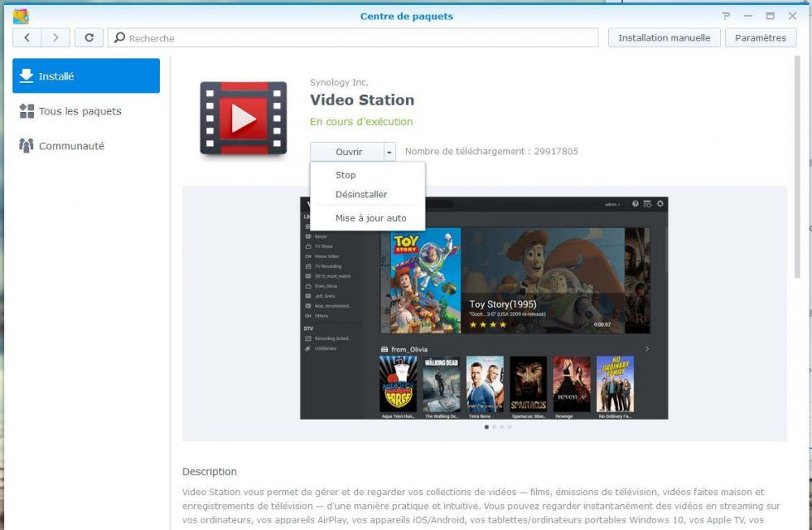Go forward with the right arrow button
812x530 pixels.
[55, 37]
